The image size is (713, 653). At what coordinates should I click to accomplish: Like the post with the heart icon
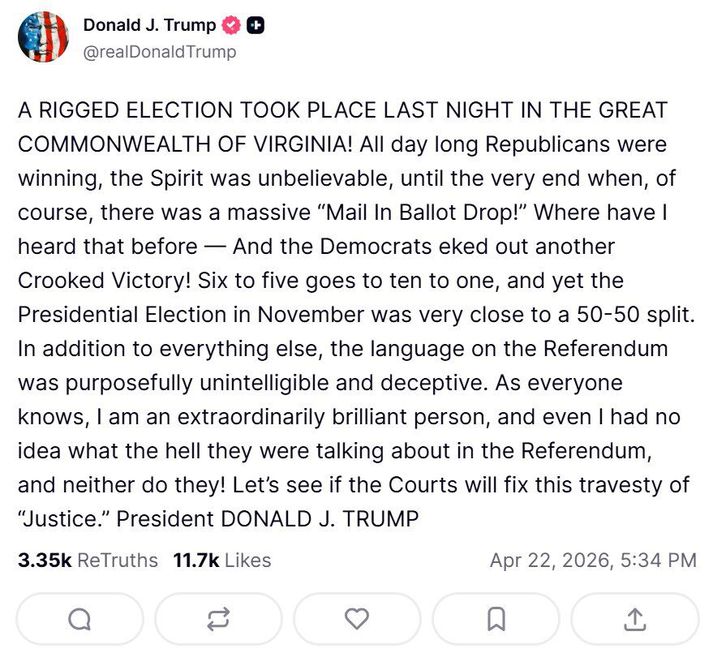pyautogui.click(x=357, y=619)
